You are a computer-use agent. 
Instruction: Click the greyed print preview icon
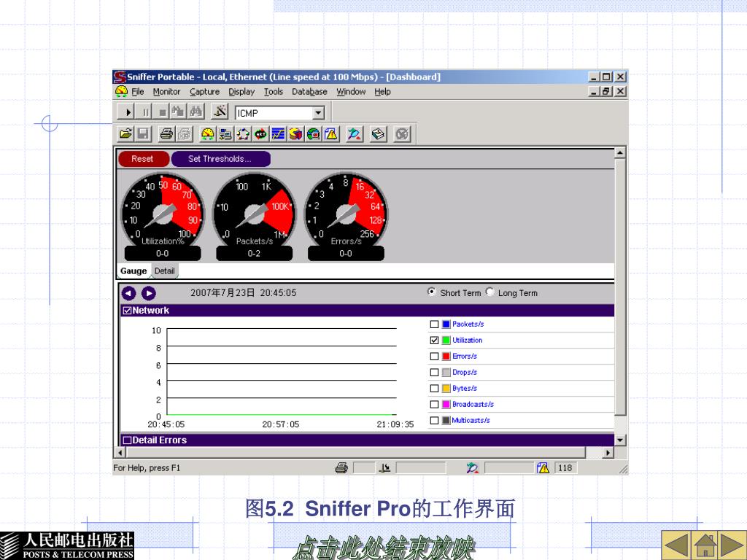click(184, 134)
